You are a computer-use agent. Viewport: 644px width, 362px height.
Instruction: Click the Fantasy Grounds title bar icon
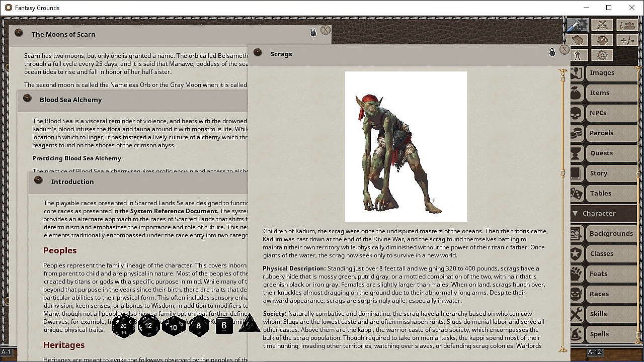[x=8, y=8]
